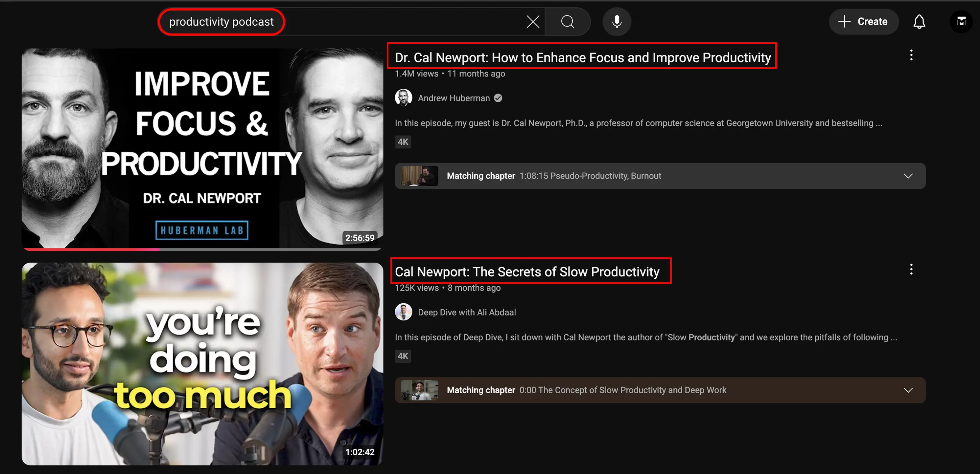Start a voice search with the microphone icon
This screenshot has width=980, height=474.
click(617, 22)
